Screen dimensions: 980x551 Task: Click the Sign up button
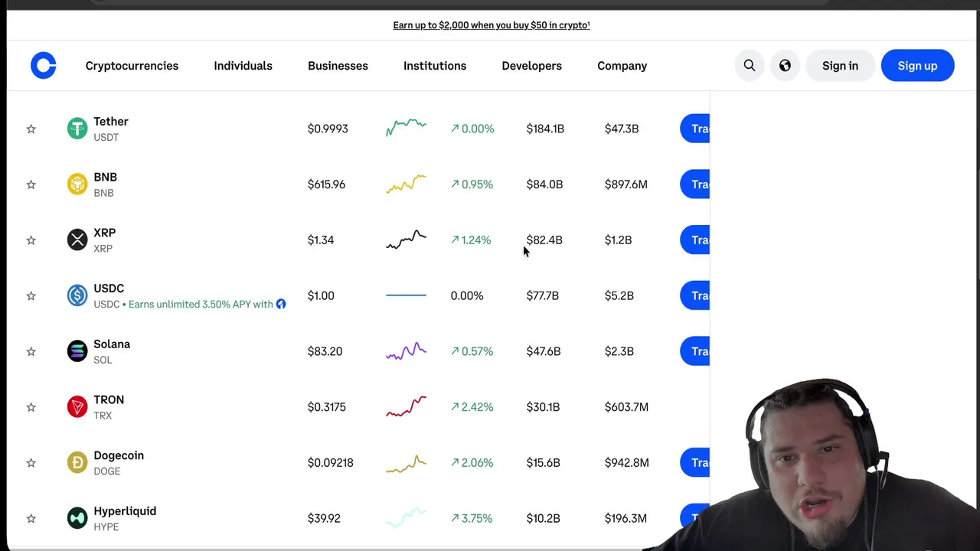917,66
